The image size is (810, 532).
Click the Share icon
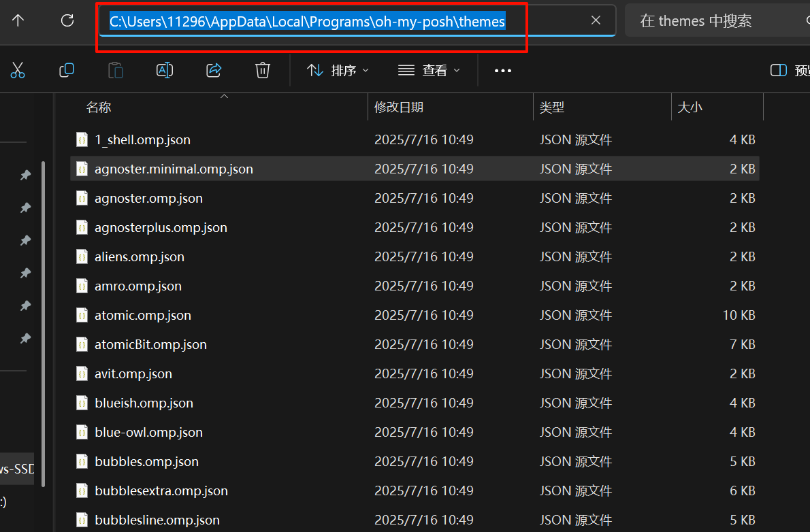214,70
